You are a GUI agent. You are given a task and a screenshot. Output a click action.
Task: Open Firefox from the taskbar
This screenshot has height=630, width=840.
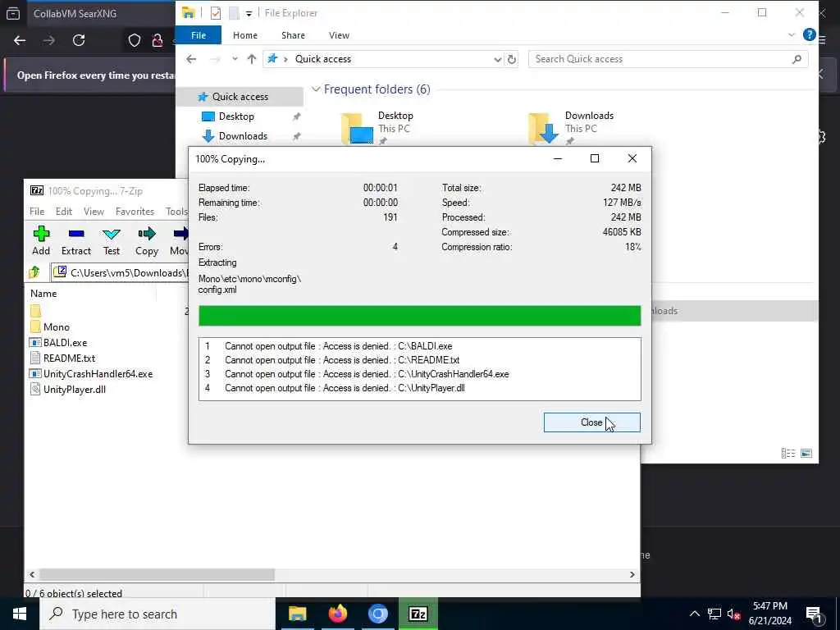pos(337,614)
